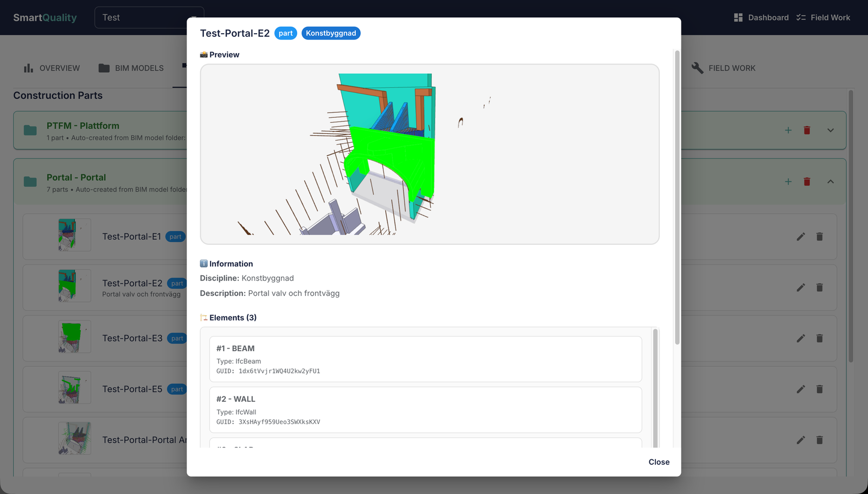Image resolution: width=868 pixels, height=494 pixels.
Task: Click the 'part' badge in dialog header
Action: tap(285, 33)
